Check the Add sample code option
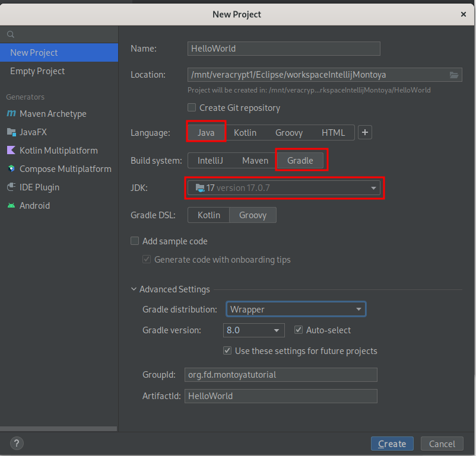The width and height of the screenshot is (476, 456). pyautogui.click(x=135, y=241)
